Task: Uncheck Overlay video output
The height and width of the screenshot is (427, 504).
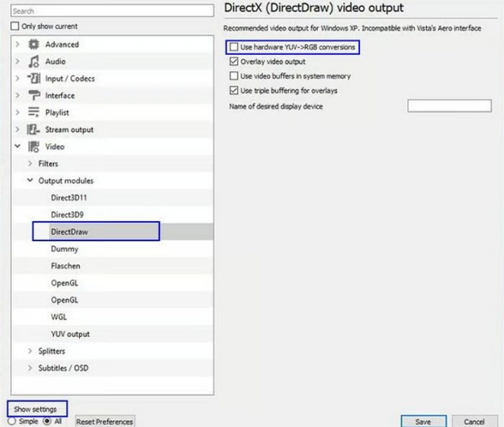Action: 234,61
